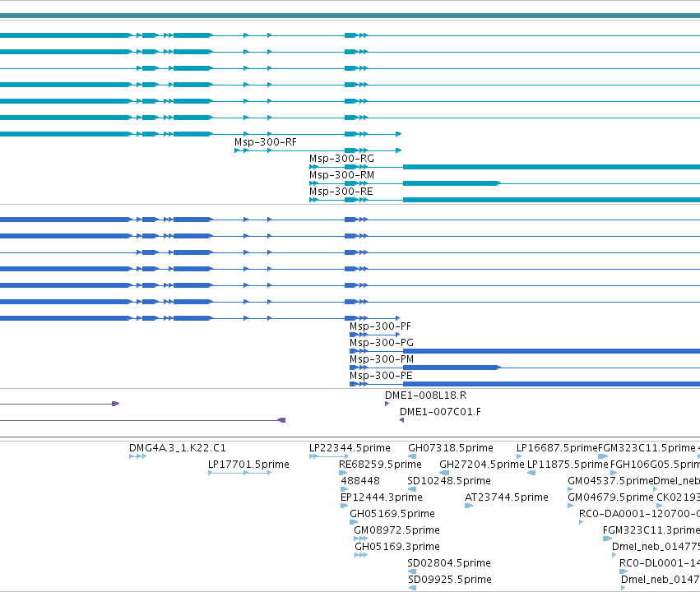This screenshot has width=700, height=592.
Task: Click the LP11875.5prime label
Action: [568, 465]
